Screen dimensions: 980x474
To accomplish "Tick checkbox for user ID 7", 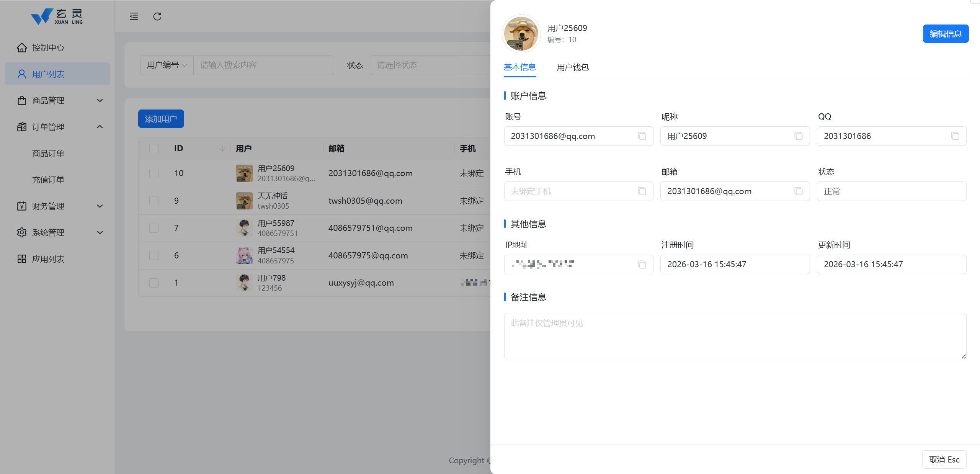I will tap(154, 228).
